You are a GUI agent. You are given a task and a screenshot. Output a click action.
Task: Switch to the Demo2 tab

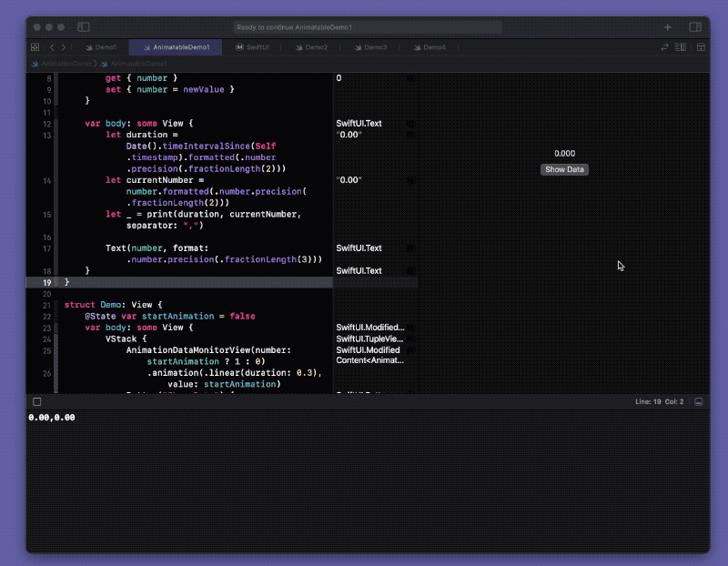pyautogui.click(x=316, y=47)
